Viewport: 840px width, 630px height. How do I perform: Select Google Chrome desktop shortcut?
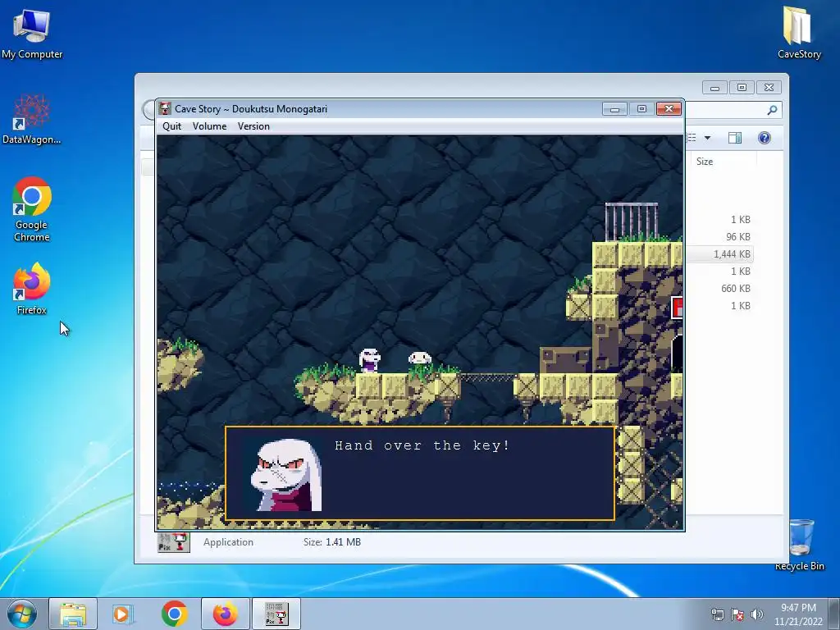tap(32, 209)
